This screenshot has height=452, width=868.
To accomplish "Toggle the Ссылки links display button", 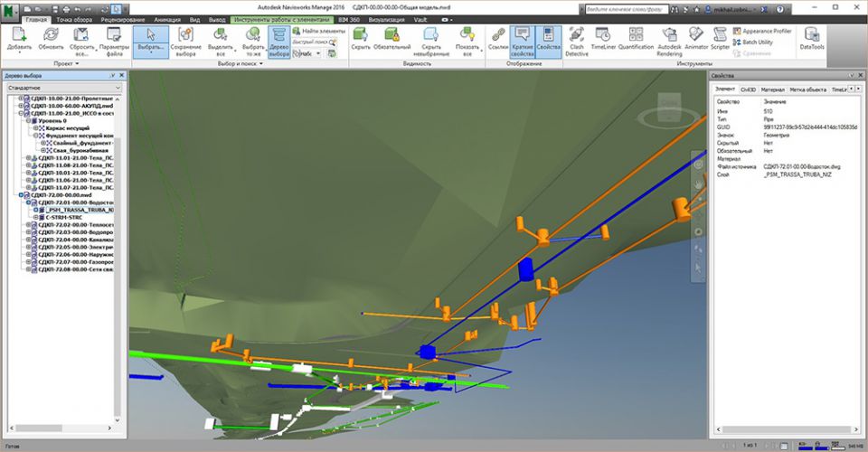I will tap(498, 41).
